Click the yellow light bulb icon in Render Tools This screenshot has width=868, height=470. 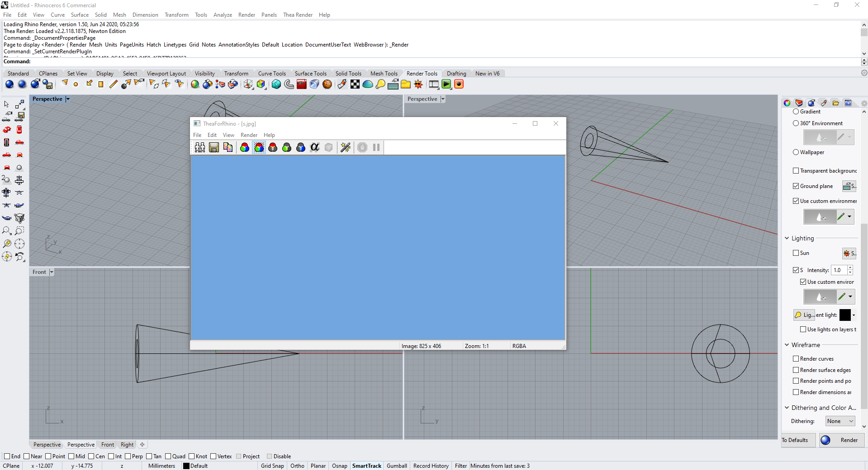[x=380, y=84]
